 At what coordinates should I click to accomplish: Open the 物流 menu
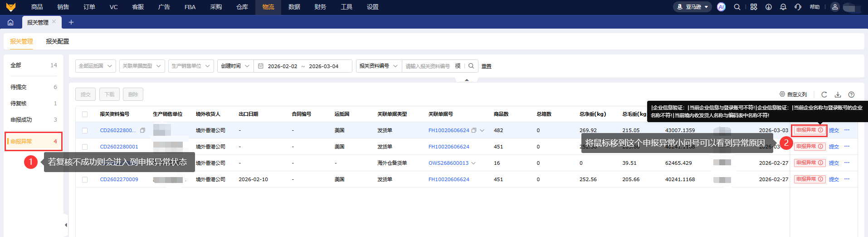coord(268,7)
